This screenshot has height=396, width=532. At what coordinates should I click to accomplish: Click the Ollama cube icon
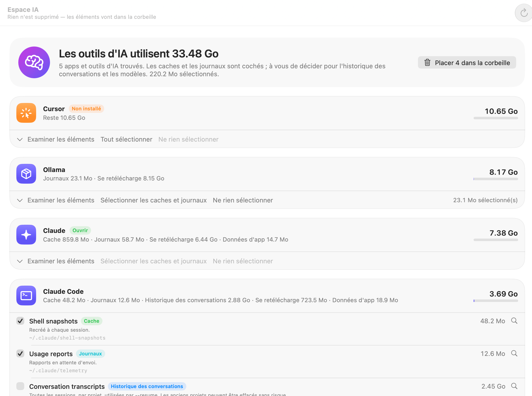[x=26, y=174]
